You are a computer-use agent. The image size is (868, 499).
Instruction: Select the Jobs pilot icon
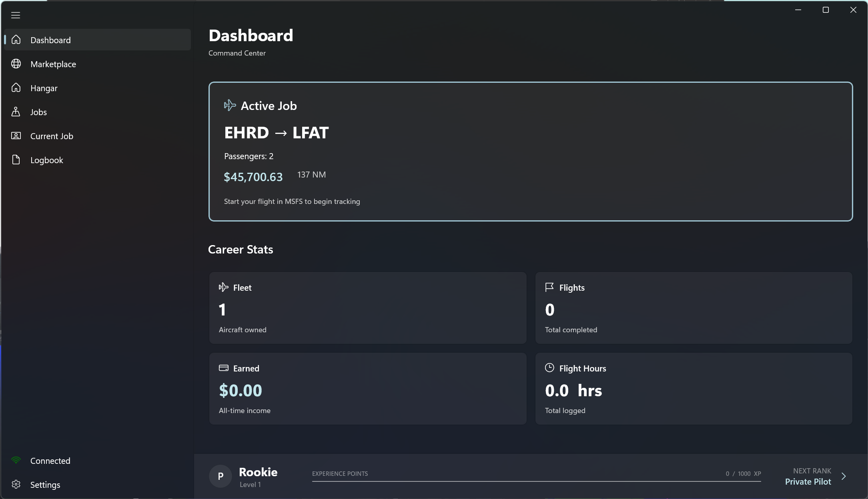click(x=16, y=112)
